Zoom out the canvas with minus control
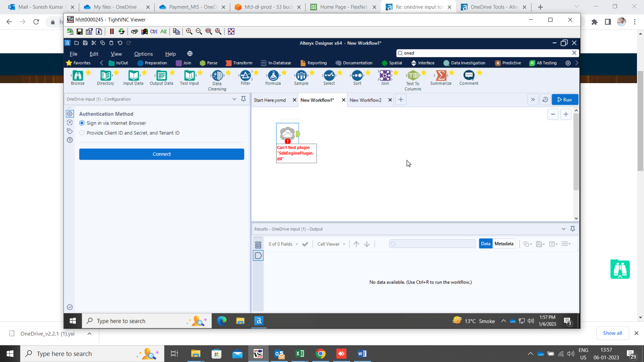This screenshot has height=362, width=644. pos(553,114)
